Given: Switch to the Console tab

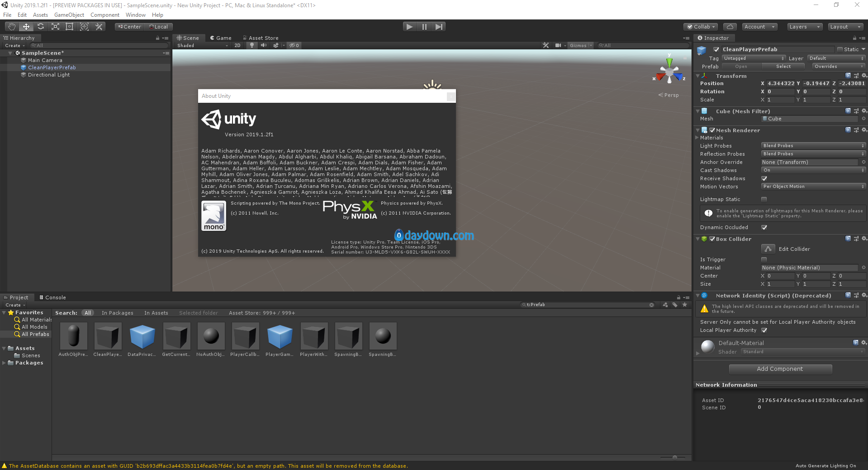Looking at the screenshot, I should coord(52,297).
